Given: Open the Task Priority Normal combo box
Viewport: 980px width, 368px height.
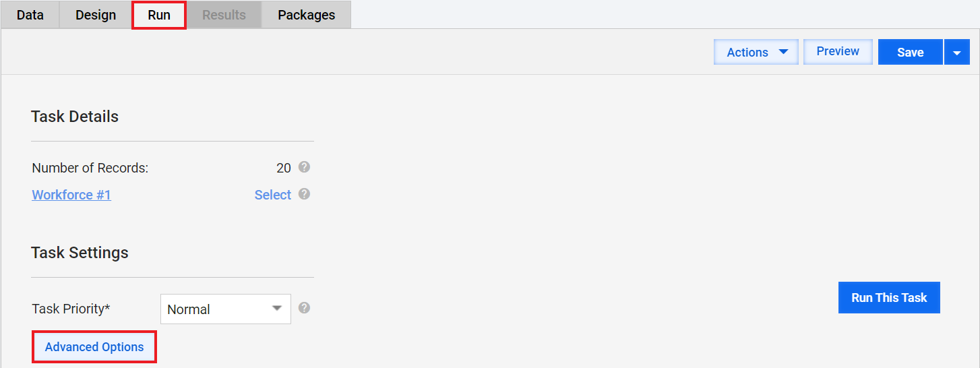Looking at the screenshot, I should 226,309.
